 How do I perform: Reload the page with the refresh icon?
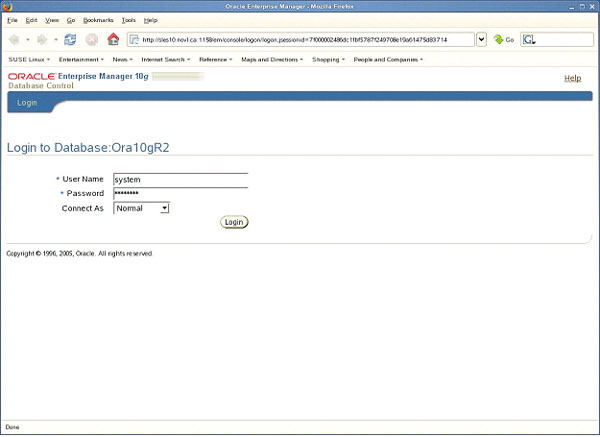point(70,39)
